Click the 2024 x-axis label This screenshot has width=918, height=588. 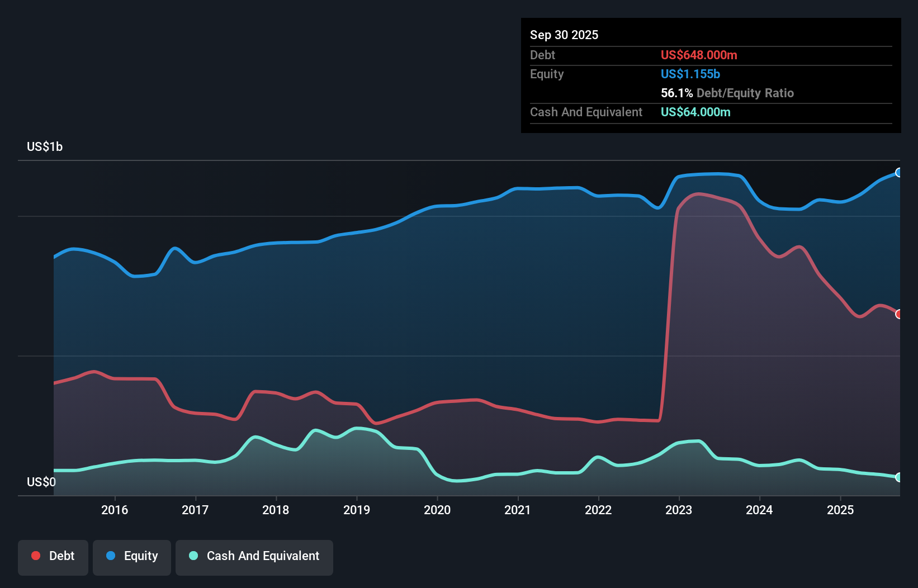[x=759, y=510]
